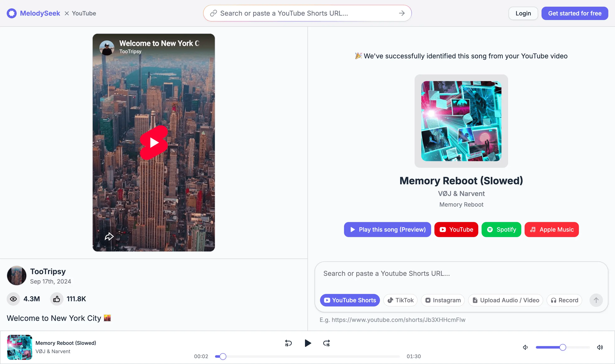This screenshot has height=364, width=615.
Task: Click the Sep 17th, 2024 date
Action: coord(51,281)
